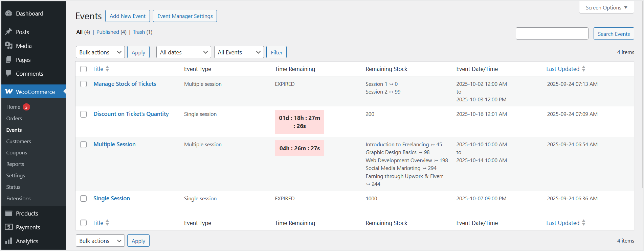Click the Dashboard gauge icon
Viewport: 644px width, 251px height.
tap(9, 14)
